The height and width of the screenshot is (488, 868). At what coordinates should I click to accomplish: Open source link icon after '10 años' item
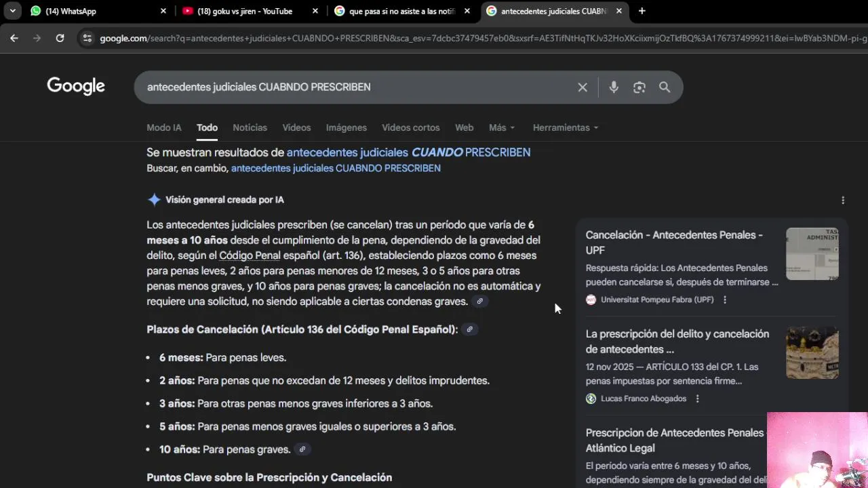pos(302,449)
